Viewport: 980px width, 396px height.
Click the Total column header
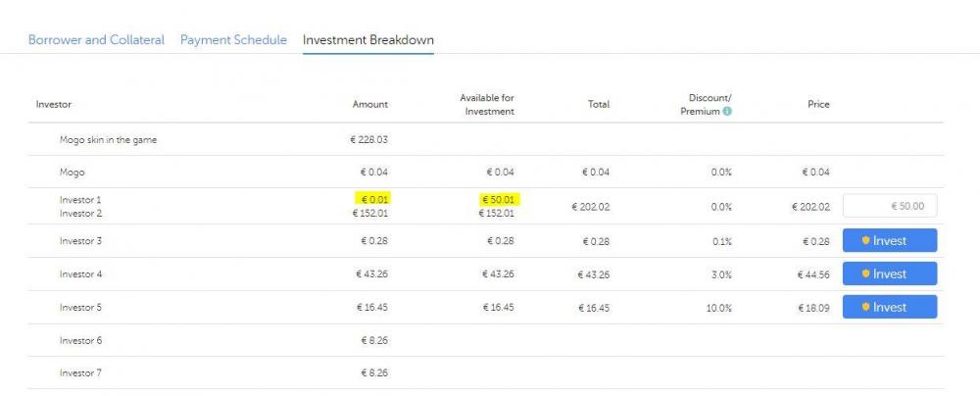tap(599, 105)
